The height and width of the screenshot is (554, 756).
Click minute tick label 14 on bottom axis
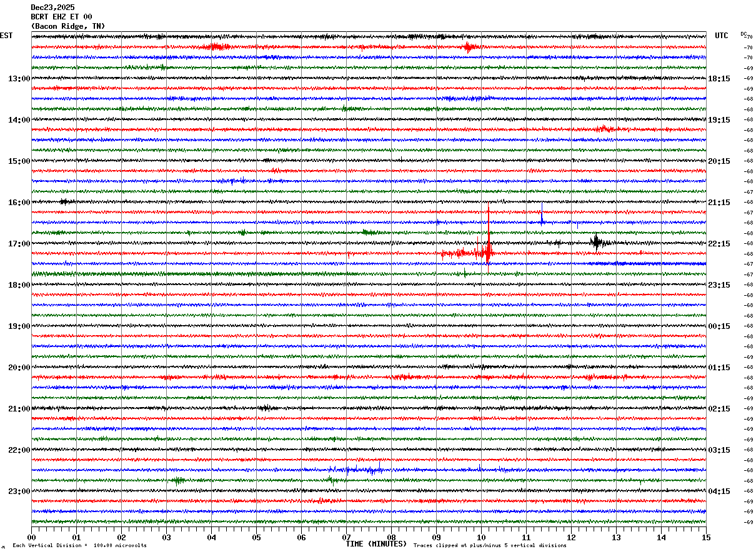(x=661, y=537)
